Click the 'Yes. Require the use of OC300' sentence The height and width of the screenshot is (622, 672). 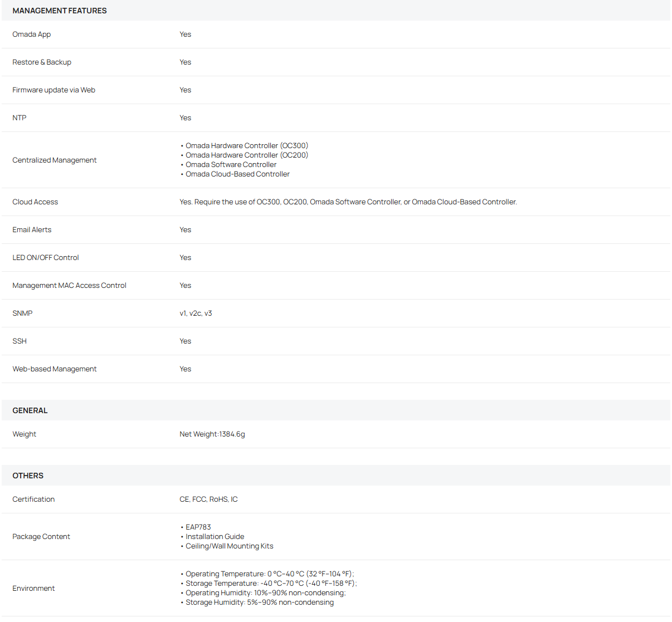click(348, 202)
